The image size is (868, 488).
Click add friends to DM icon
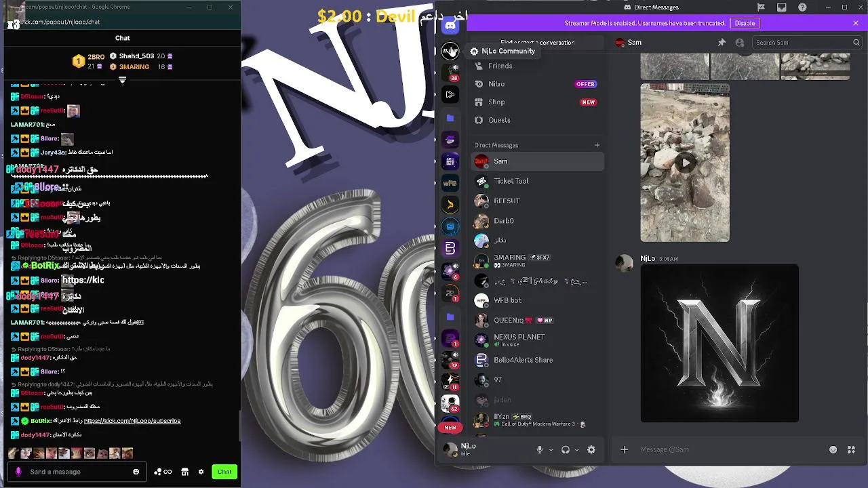pos(740,42)
